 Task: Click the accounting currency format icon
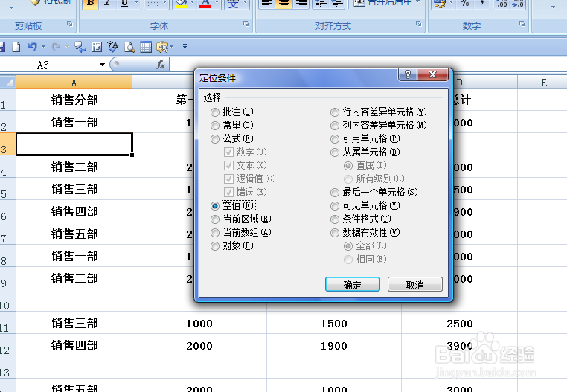click(440, 4)
